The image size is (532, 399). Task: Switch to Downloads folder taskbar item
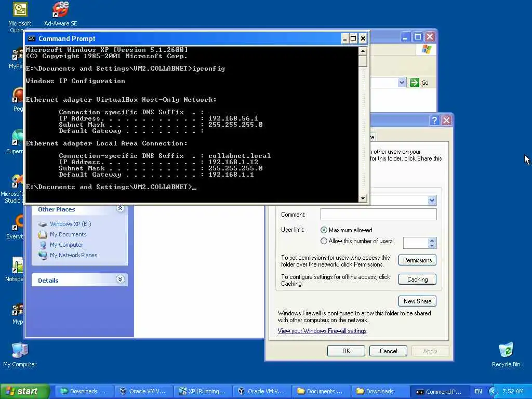[x=380, y=392]
